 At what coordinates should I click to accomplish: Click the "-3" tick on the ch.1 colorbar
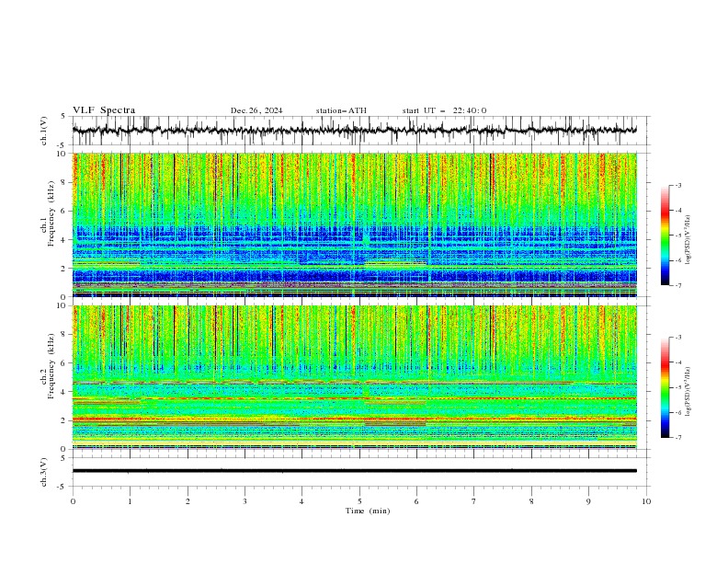coord(678,185)
